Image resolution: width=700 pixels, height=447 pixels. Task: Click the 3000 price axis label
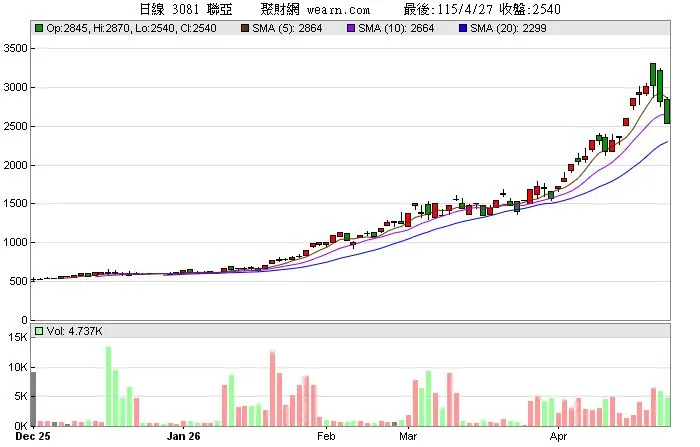point(15,87)
